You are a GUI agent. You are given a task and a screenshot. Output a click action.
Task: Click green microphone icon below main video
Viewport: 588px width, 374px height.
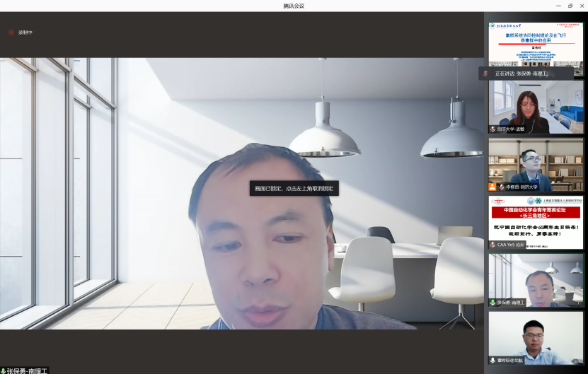(4, 370)
